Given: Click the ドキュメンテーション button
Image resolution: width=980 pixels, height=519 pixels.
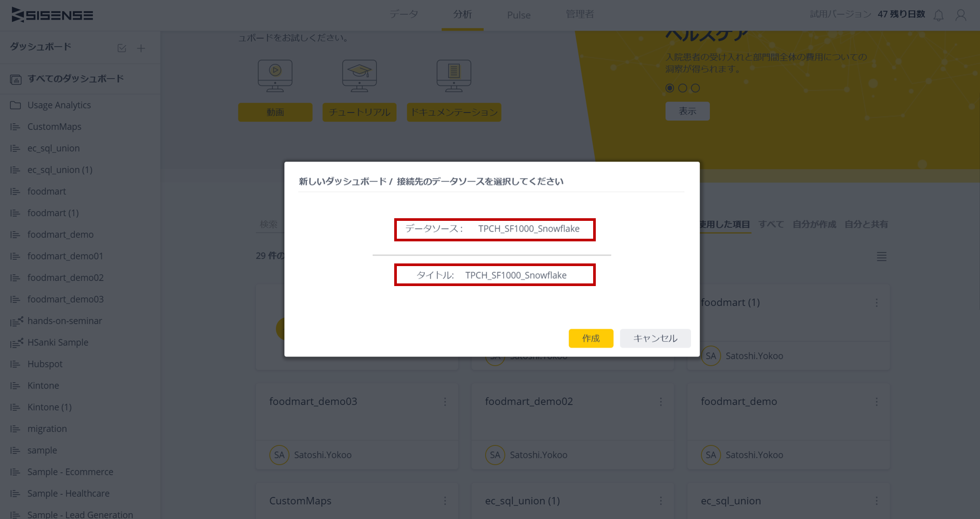Looking at the screenshot, I should [x=454, y=112].
